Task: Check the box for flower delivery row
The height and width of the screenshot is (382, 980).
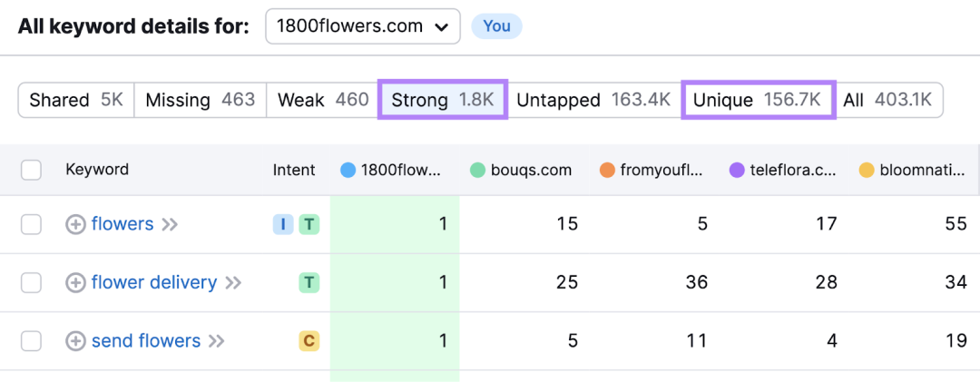Action: click(x=31, y=283)
